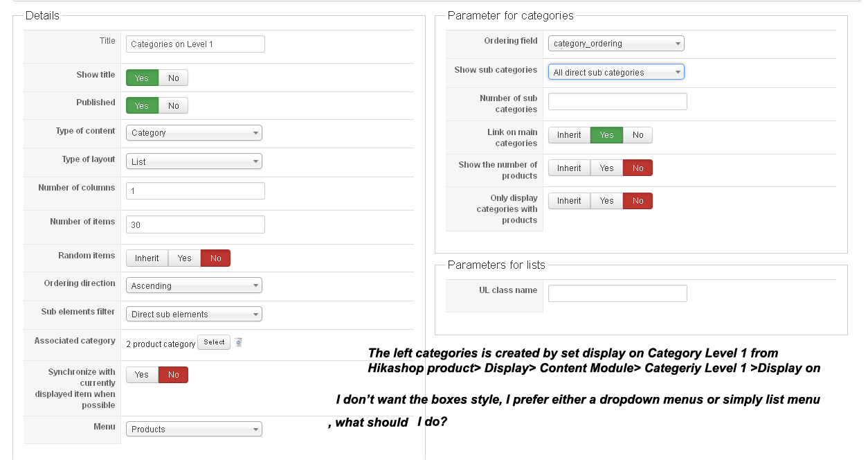
Task: Click the UL class name input field
Action: click(x=617, y=294)
